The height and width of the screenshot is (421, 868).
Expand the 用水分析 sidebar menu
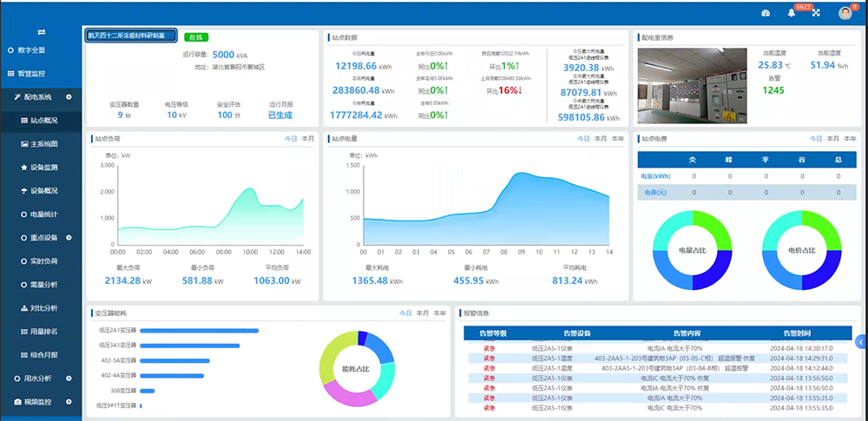[69, 378]
